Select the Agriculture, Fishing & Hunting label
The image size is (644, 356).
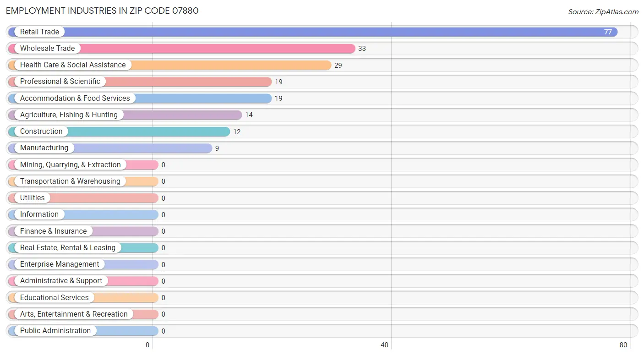point(69,115)
